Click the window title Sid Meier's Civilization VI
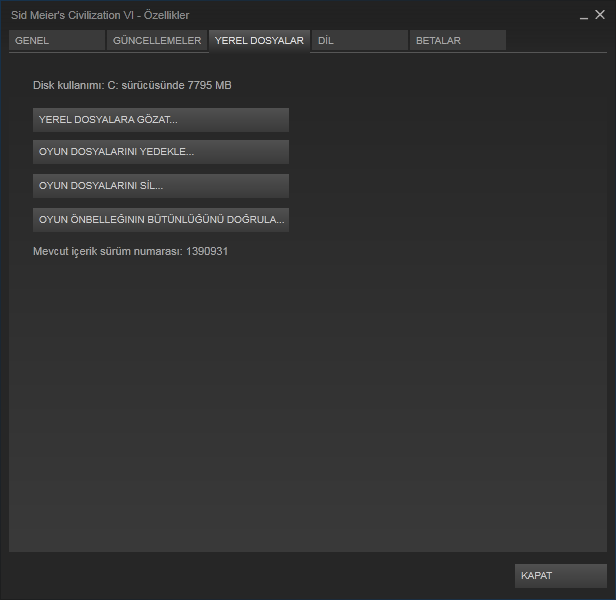This screenshot has width=616, height=600. tap(72, 15)
